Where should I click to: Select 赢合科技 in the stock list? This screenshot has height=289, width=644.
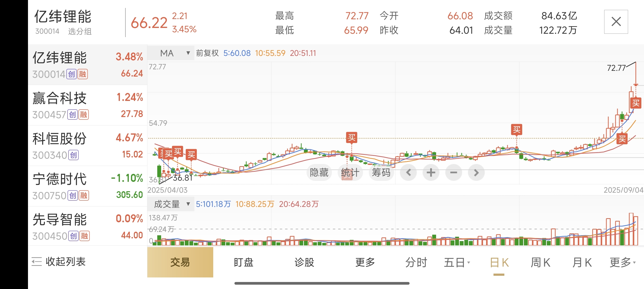88,105
